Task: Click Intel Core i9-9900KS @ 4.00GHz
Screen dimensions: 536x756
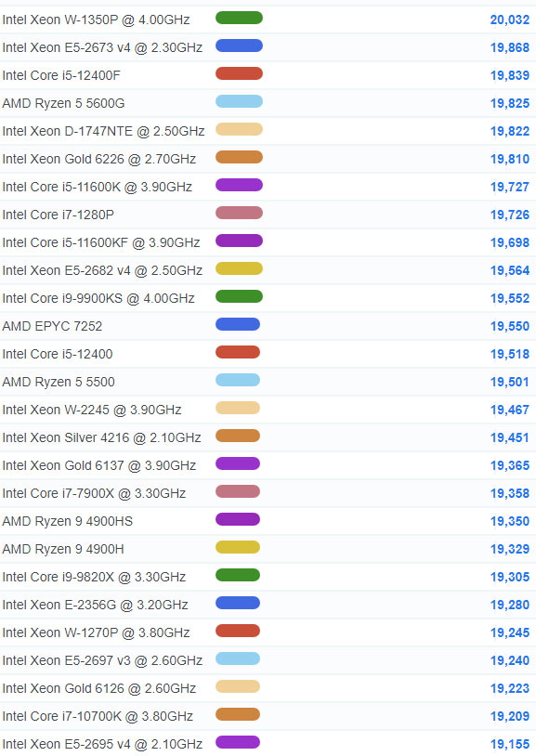Action: (x=98, y=298)
